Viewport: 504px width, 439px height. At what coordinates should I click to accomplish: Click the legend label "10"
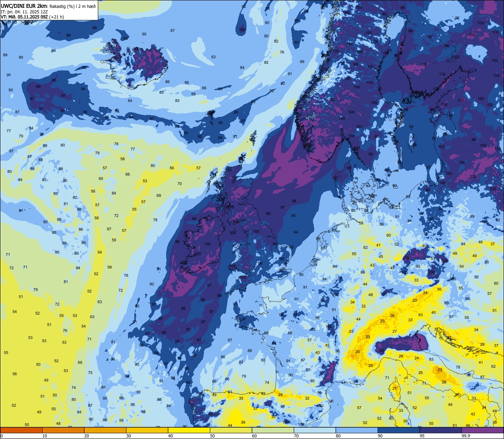click(x=44, y=436)
